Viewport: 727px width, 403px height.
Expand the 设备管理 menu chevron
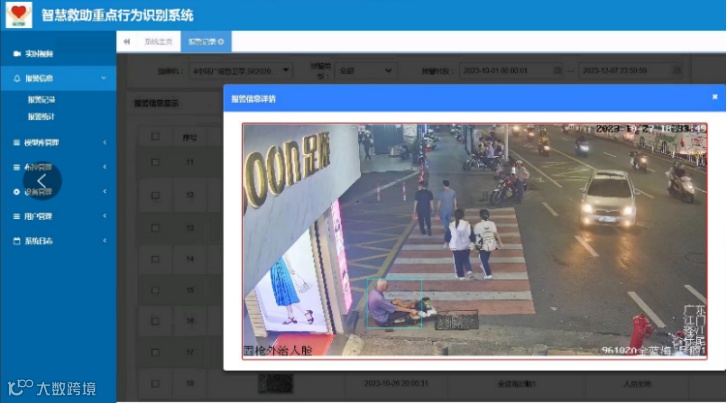104,192
